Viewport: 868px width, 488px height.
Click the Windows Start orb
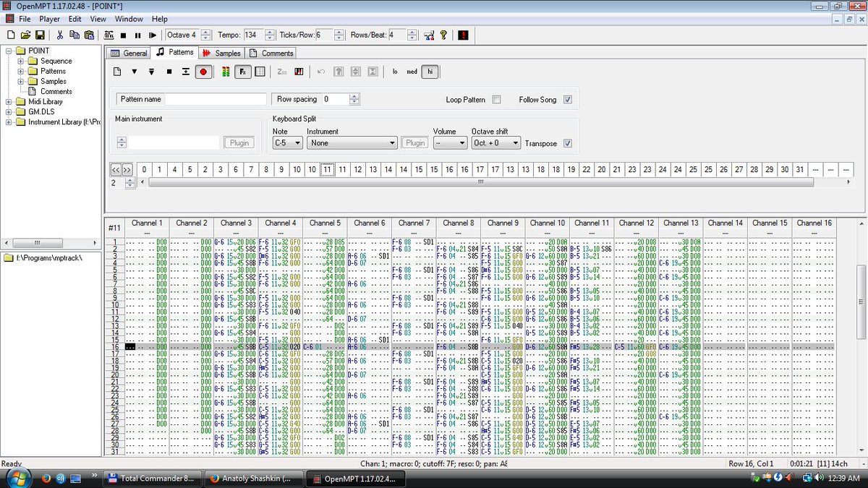(x=17, y=477)
